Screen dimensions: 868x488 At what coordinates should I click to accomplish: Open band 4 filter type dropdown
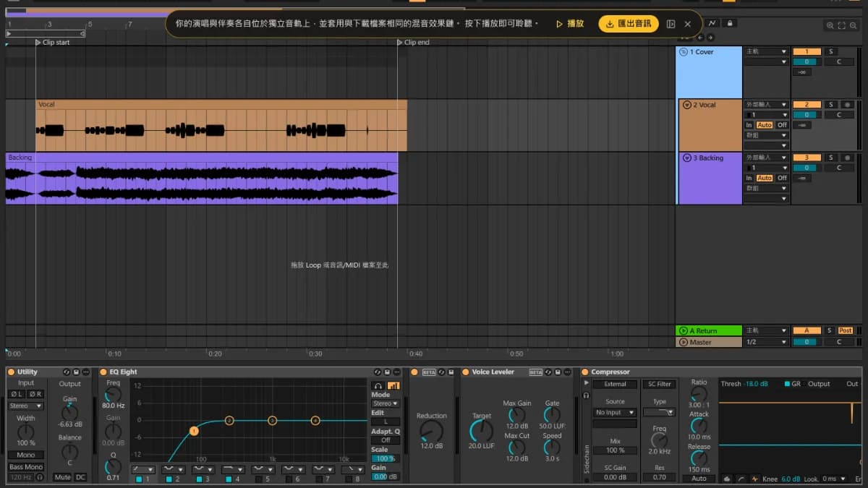(x=232, y=469)
